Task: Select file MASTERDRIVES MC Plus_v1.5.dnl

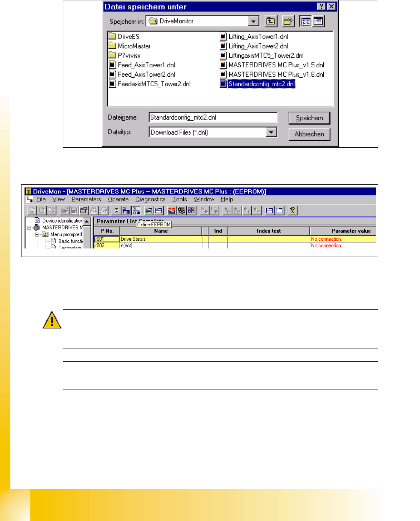Action: pyautogui.click(x=272, y=65)
